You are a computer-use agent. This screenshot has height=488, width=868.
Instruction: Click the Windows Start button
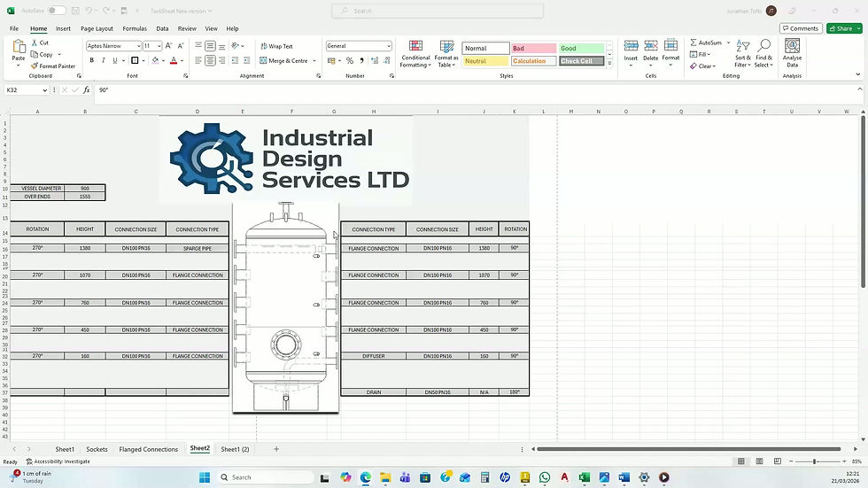pos(205,477)
